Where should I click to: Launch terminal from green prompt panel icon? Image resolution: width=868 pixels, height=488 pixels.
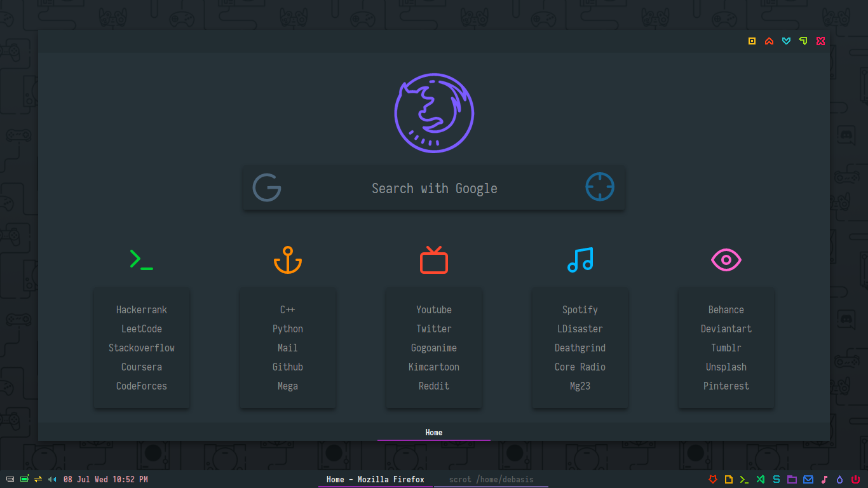(x=744, y=479)
